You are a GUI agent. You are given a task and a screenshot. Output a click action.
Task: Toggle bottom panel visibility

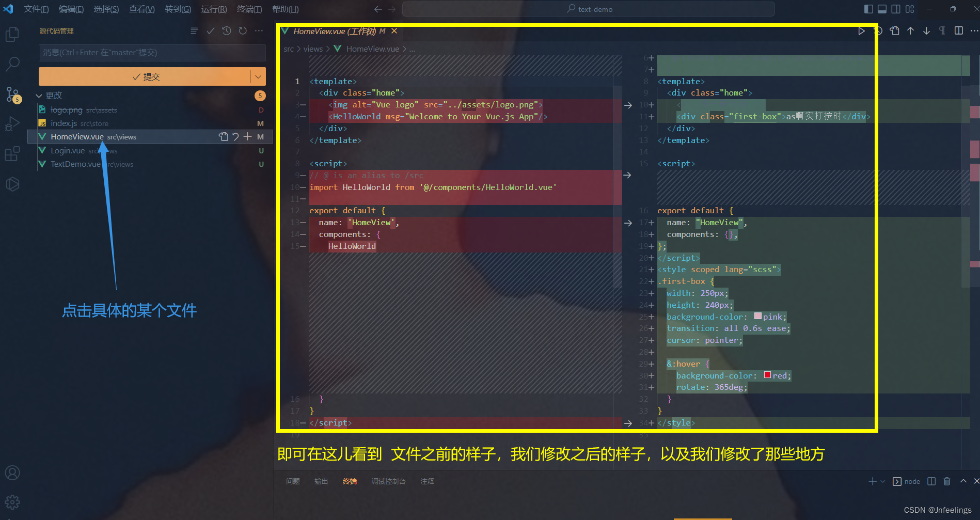pyautogui.click(x=882, y=9)
